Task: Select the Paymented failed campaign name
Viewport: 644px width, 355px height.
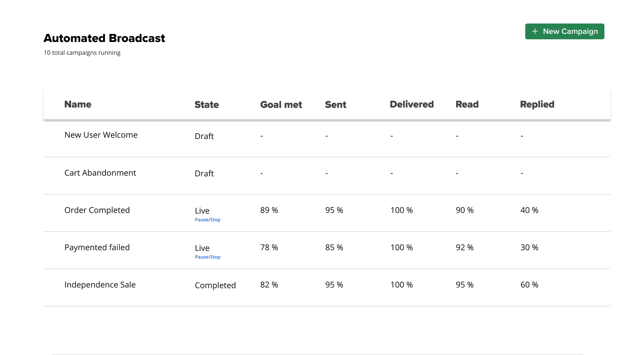Action: coord(97,248)
